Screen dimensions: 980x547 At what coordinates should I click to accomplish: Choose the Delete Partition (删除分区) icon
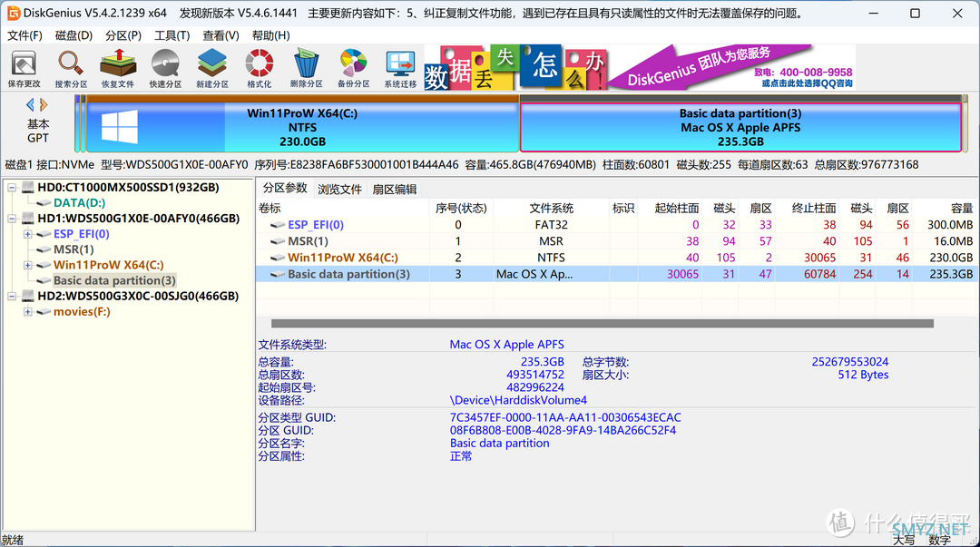(x=307, y=69)
